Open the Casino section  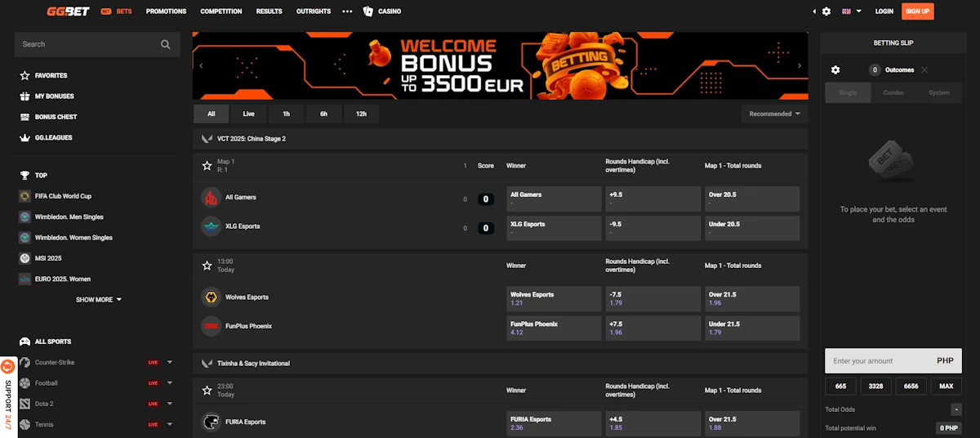(382, 11)
